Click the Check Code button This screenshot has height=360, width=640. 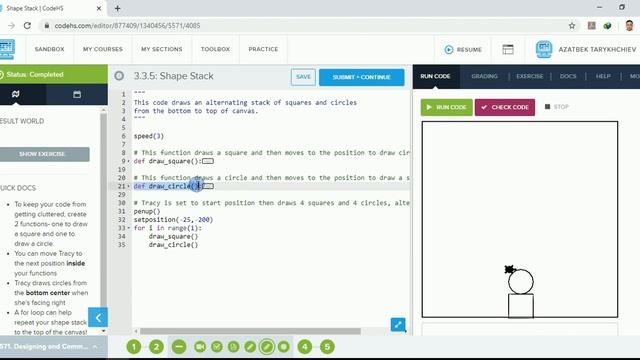tap(505, 107)
